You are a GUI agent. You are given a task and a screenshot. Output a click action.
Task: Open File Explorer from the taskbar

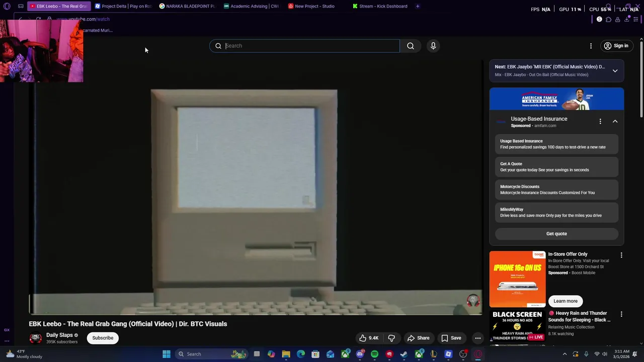tap(286, 354)
